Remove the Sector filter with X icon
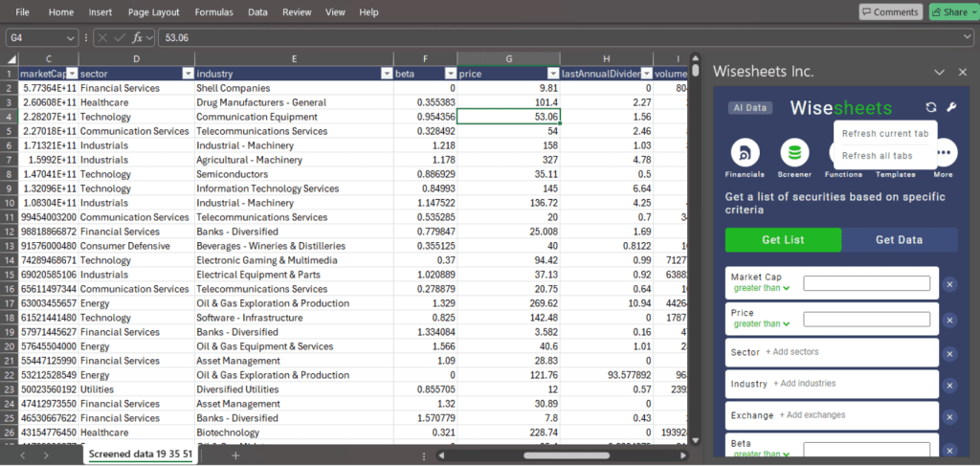The height and width of the screenshot is (466, 980). coord(949,352)
